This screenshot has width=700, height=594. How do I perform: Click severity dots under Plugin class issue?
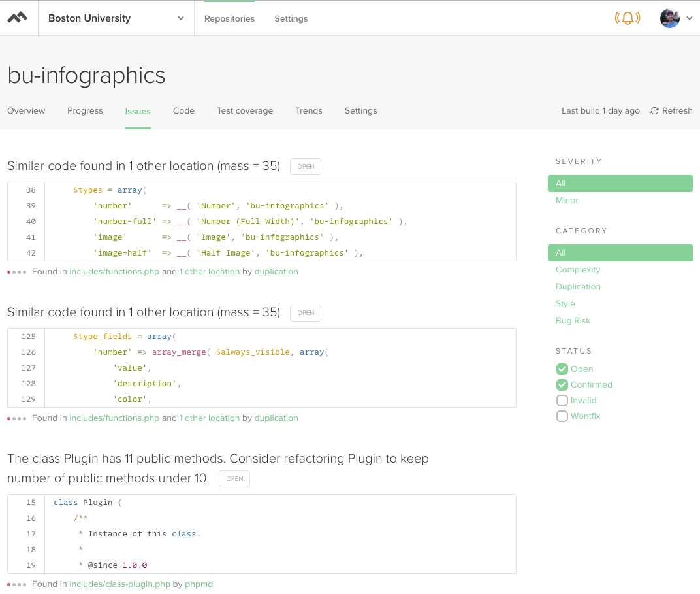[x=16, y=584]
